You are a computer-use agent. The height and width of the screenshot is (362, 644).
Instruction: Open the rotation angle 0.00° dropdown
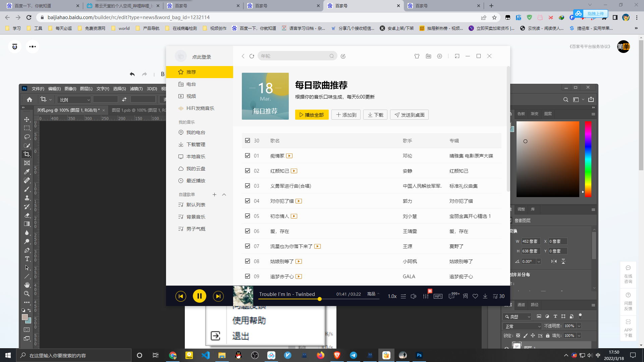(539, 261)
